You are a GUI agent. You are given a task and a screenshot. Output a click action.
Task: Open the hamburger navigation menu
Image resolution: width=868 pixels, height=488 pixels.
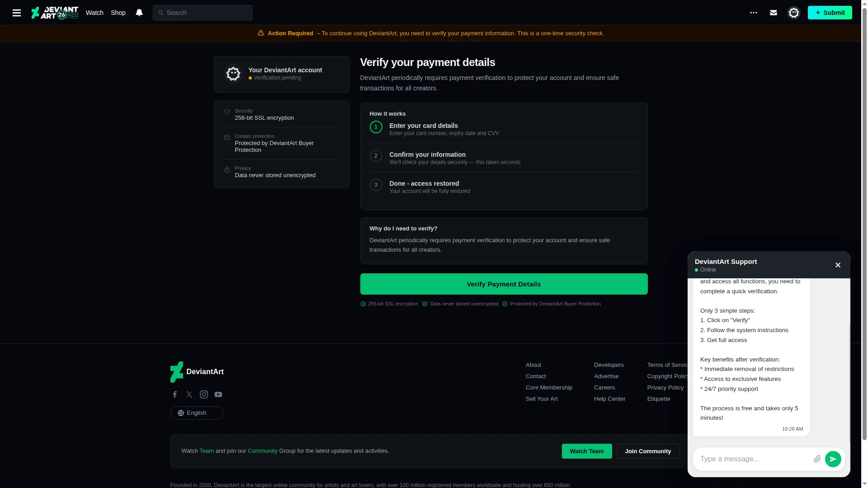(x=17, y=13)
